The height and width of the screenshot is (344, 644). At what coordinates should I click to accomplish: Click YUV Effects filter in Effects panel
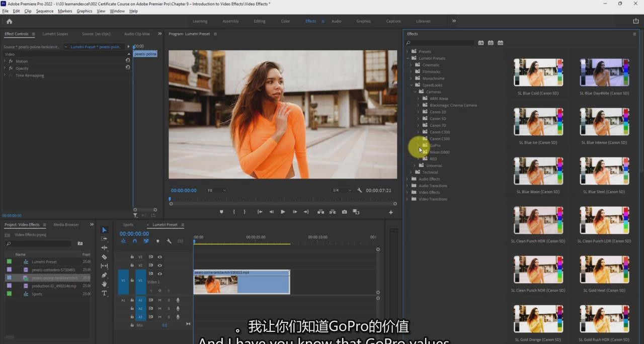[500, 43]
